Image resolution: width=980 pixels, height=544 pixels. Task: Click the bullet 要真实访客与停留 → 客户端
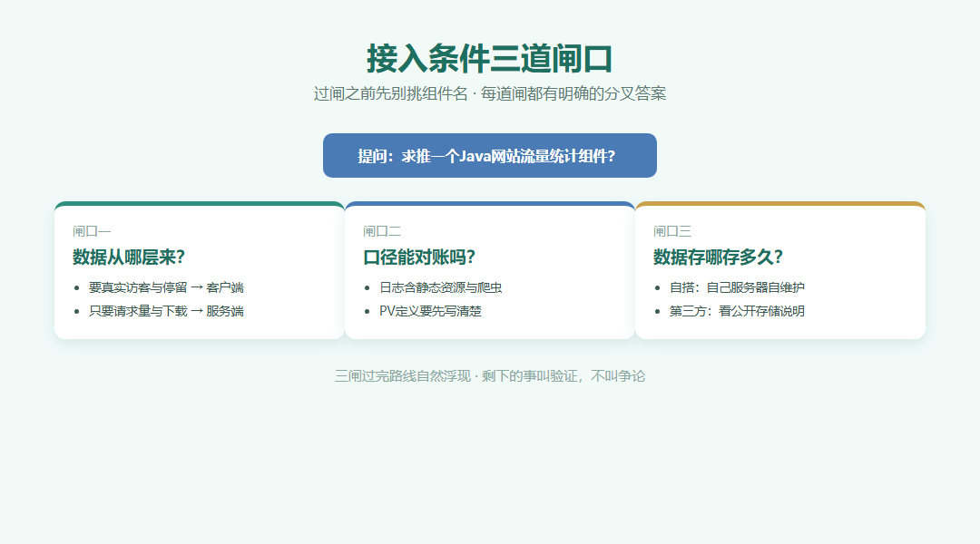166,287
